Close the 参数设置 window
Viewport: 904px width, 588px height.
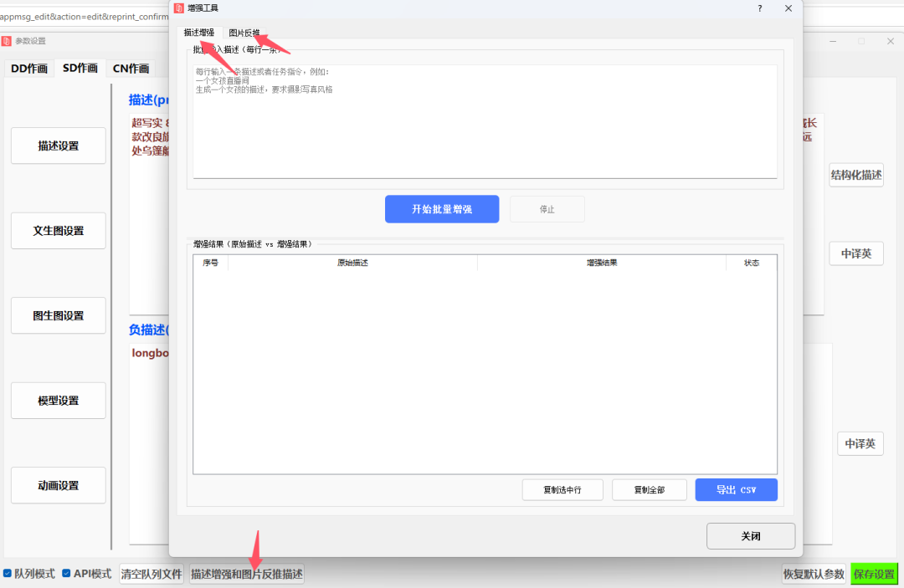890,41
